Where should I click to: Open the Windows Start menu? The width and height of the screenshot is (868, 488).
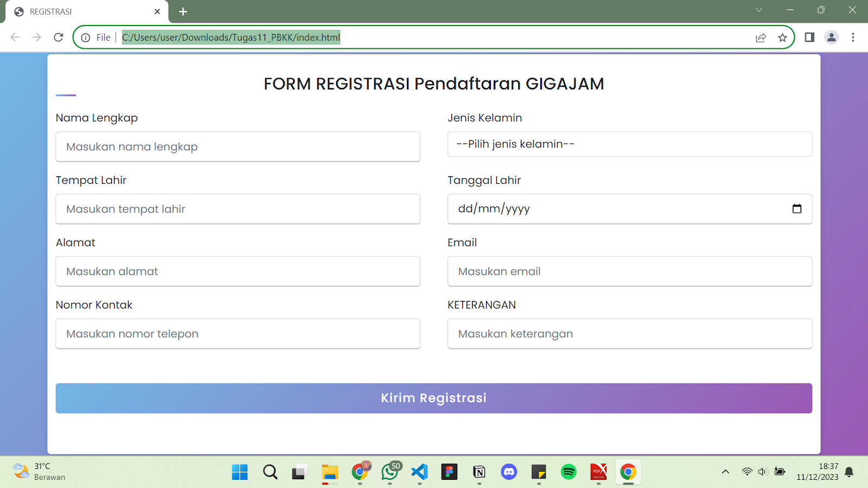(240, 472)
